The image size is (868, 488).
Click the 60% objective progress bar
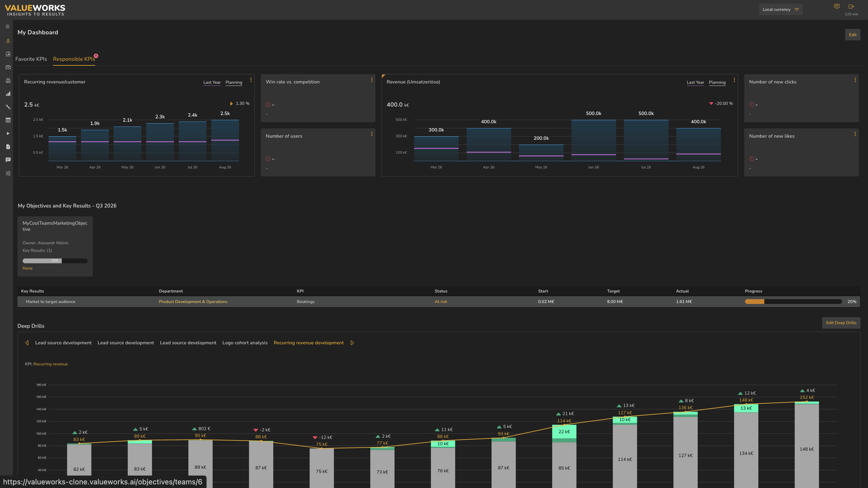[55, 261]
